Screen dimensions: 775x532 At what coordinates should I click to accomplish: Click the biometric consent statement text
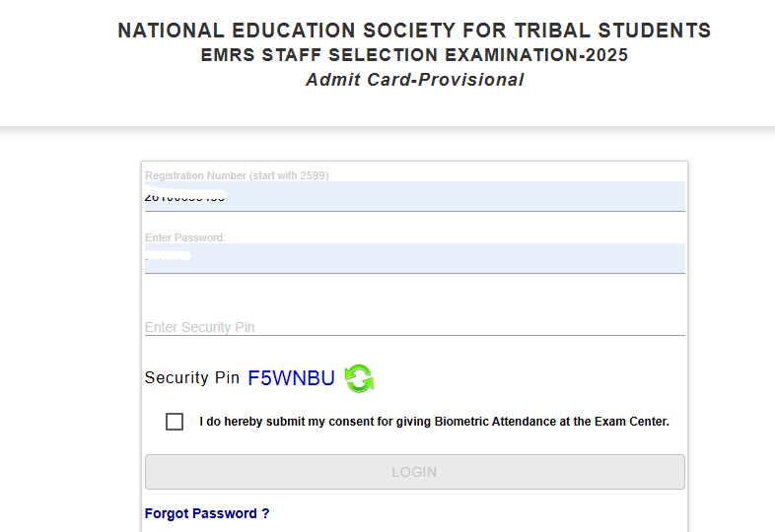[434, 422]
